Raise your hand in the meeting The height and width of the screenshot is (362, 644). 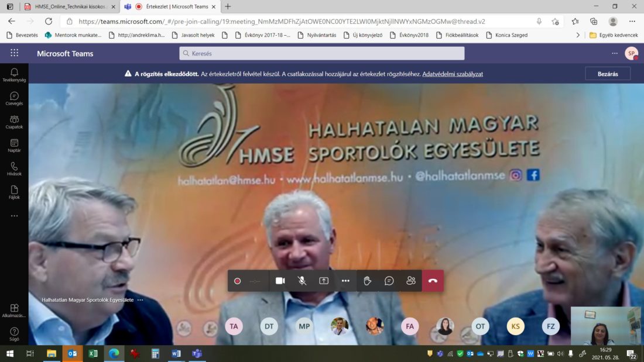[367, 281]
